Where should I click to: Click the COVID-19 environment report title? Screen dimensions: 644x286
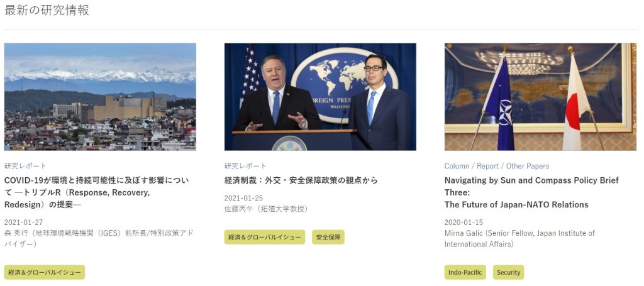(x=96, y=192)
